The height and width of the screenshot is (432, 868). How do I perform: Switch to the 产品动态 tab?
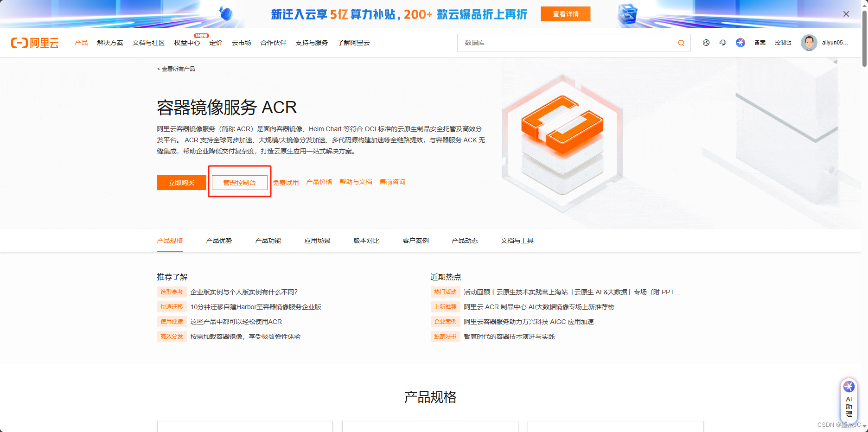pyautogui.click(x=465, y=241)
